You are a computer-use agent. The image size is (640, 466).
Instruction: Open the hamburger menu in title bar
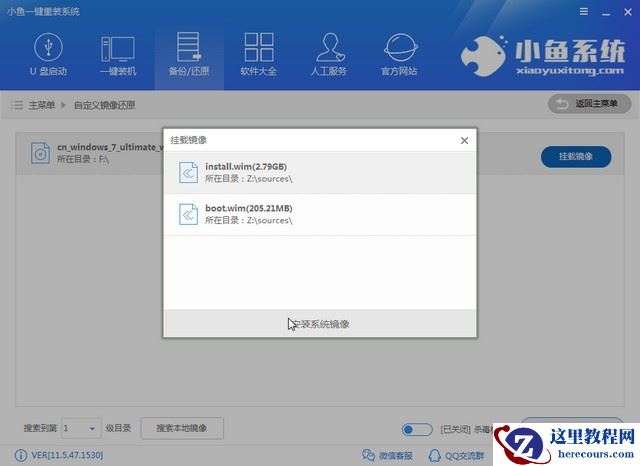584,12
